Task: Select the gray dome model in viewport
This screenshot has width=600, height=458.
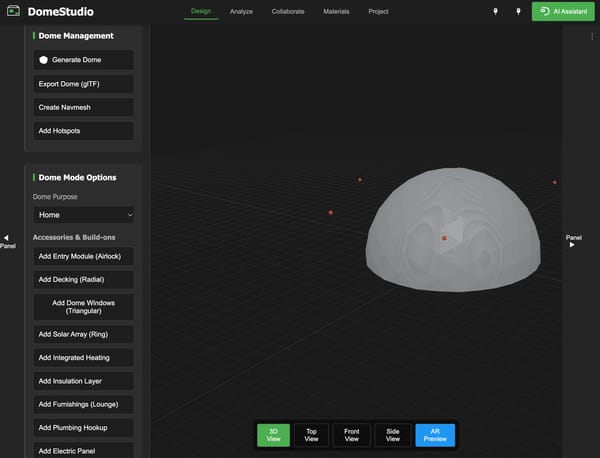Action: pyautogui.click(x=453, y=230)
